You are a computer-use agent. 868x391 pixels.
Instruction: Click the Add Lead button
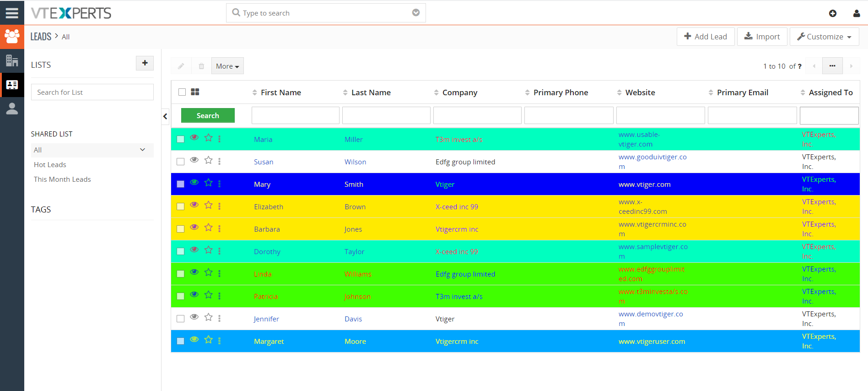click(x=706, y=37)
